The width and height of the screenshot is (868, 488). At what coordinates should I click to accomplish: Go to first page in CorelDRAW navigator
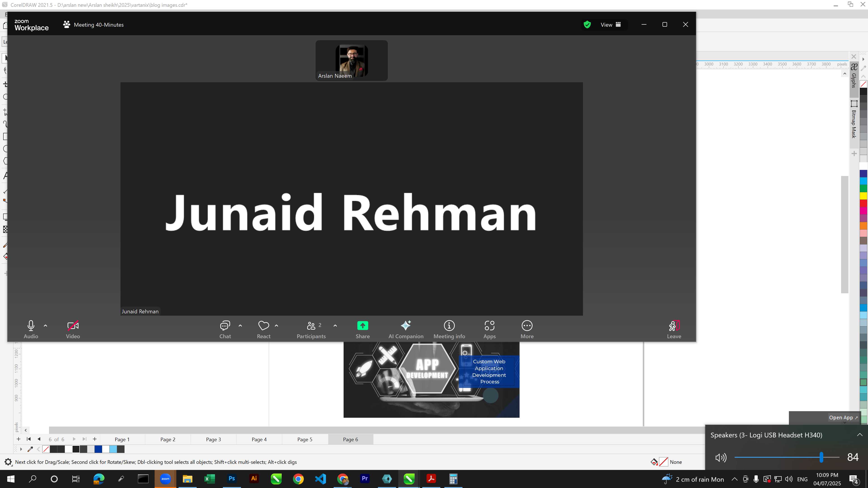click(29, 439)
